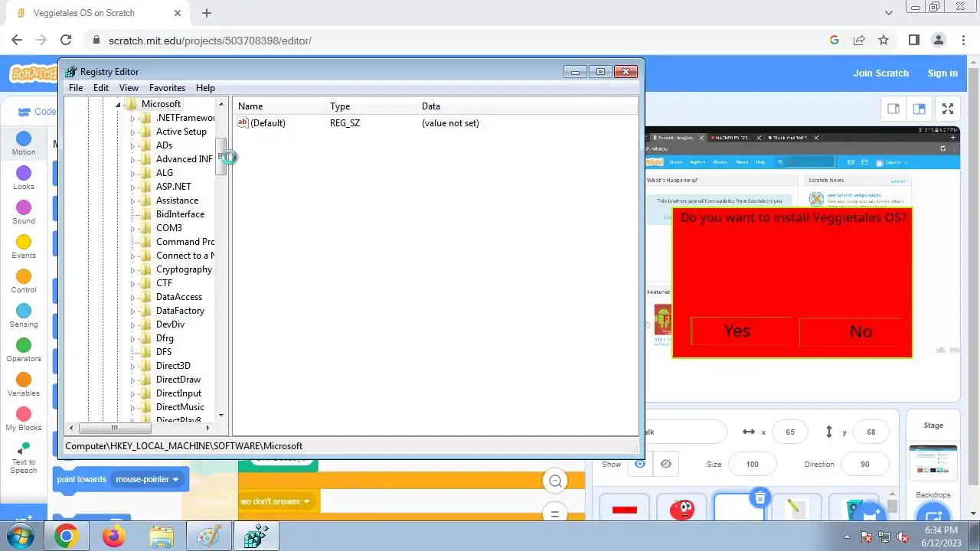The image size is (980, 551).
Task: Switch to the Scratch Code tab
Action: pos(38,112)
